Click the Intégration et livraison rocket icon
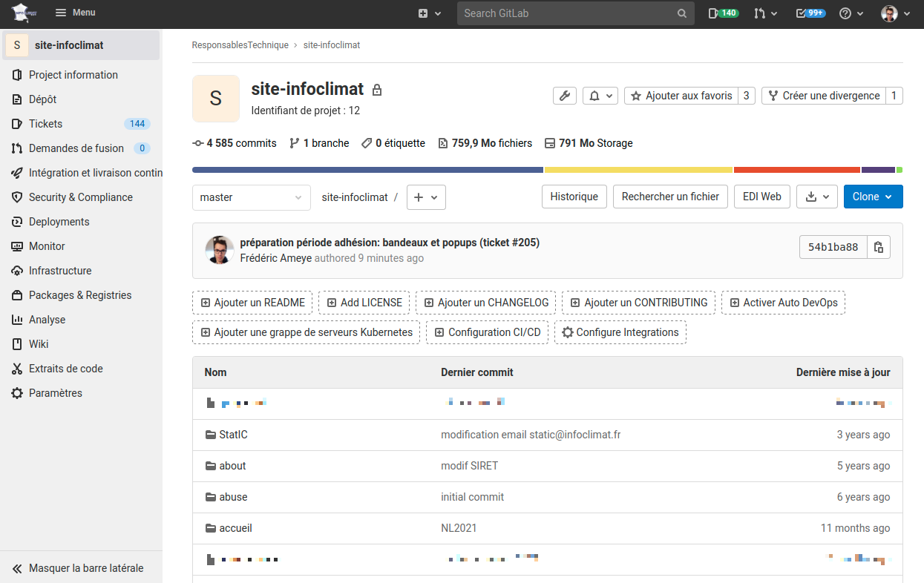The image size is (924, 583). pos(17,173)
